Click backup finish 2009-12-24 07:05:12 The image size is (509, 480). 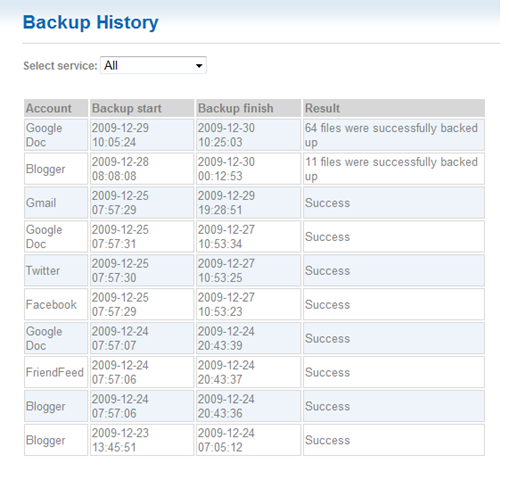pyautogui.click(x=248, y=440)
